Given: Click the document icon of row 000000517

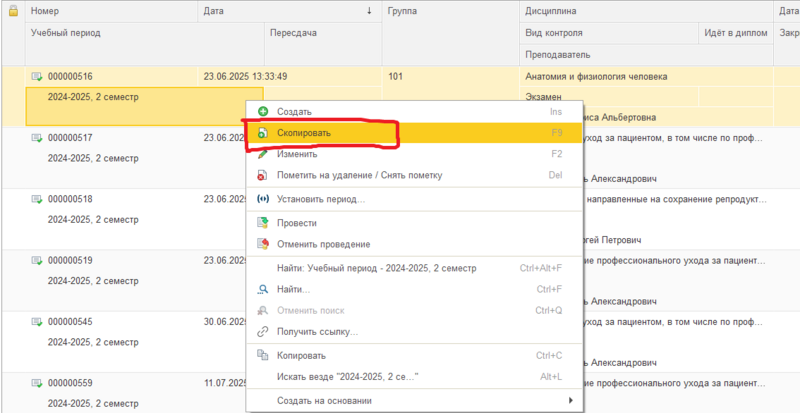Looking at the screenshot, I should tap(37, 138).
